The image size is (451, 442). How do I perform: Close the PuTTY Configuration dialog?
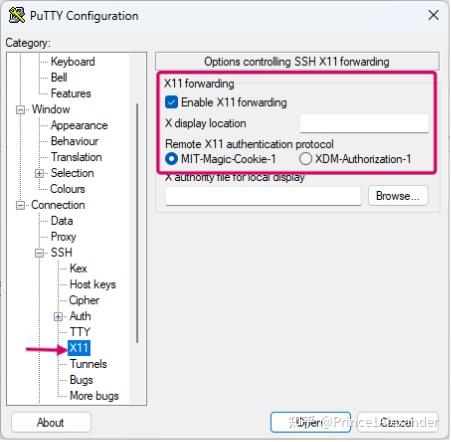point(433,15)
